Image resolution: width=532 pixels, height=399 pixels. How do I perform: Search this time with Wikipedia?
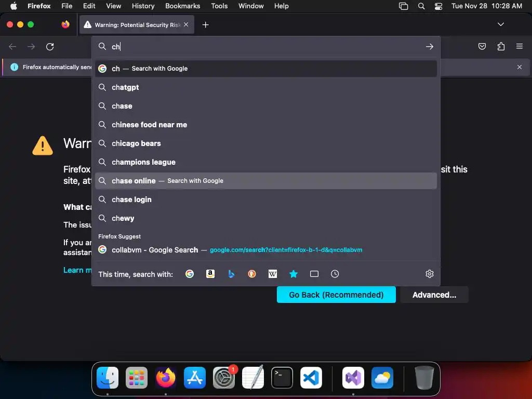(273, 274)
